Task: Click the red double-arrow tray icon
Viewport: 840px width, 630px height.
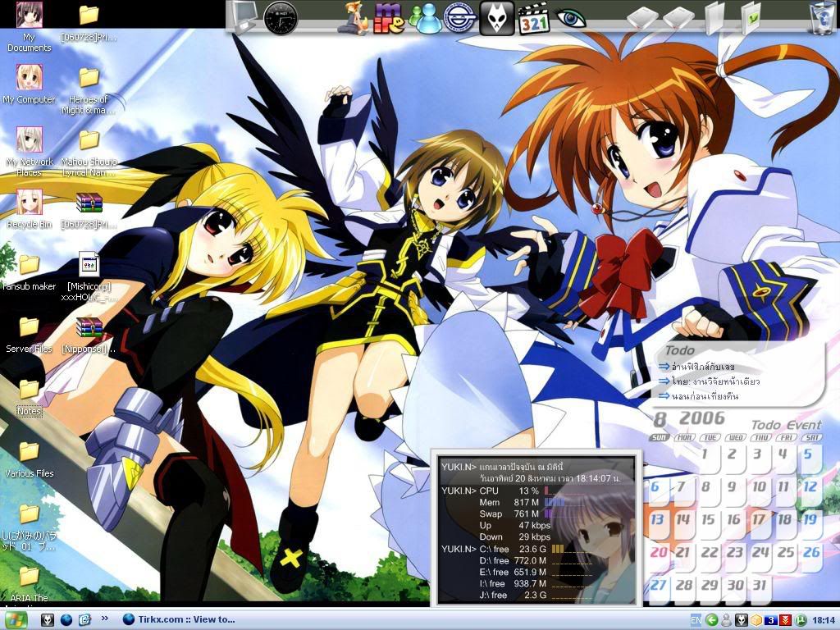Action: (x=785, y=620)
